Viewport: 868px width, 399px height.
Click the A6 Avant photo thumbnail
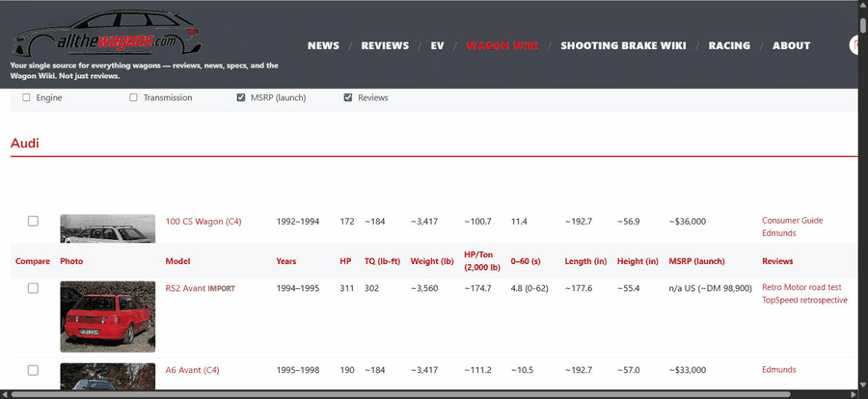click(107, 376)
